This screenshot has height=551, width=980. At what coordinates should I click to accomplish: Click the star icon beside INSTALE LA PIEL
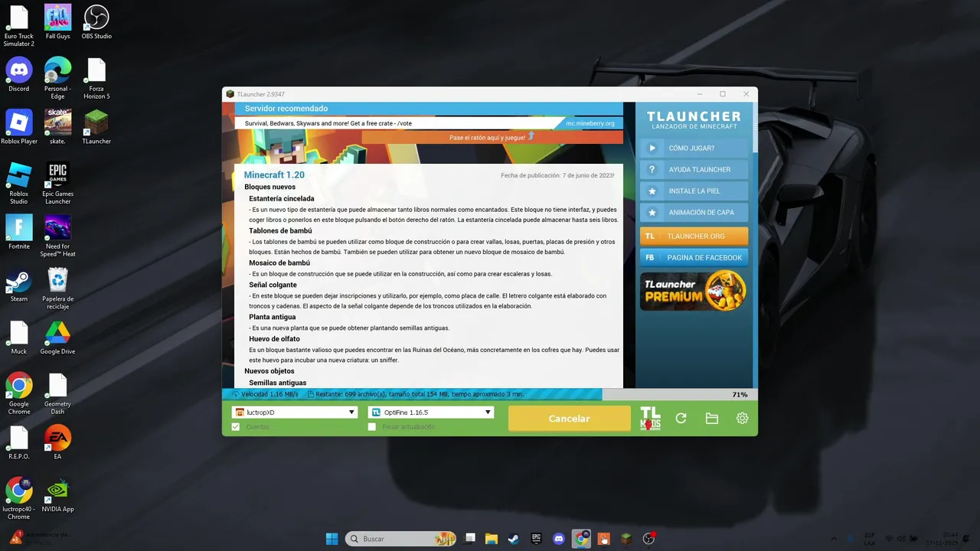coord(652,191)
